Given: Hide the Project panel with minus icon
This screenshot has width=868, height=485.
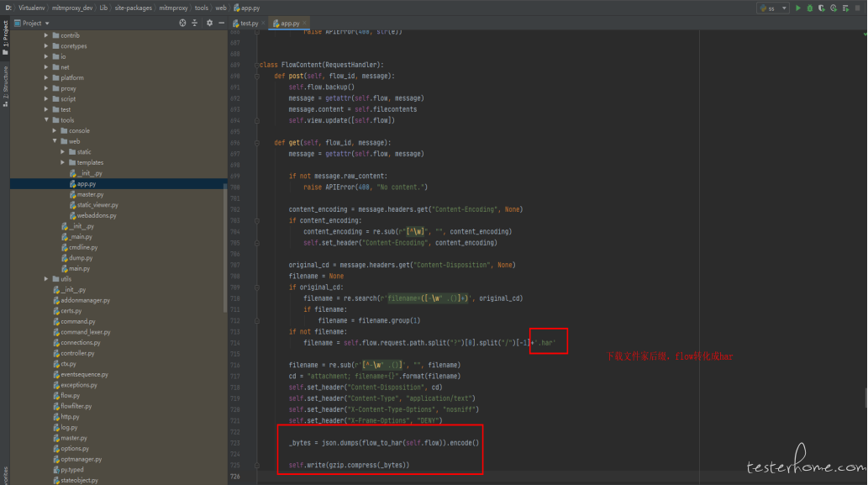Looking at the screenshot, I should tap(222, 23).
